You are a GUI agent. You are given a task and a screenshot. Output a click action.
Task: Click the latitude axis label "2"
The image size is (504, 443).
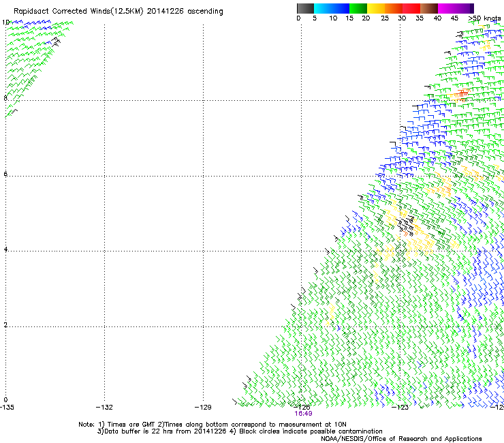coord(5,325)
